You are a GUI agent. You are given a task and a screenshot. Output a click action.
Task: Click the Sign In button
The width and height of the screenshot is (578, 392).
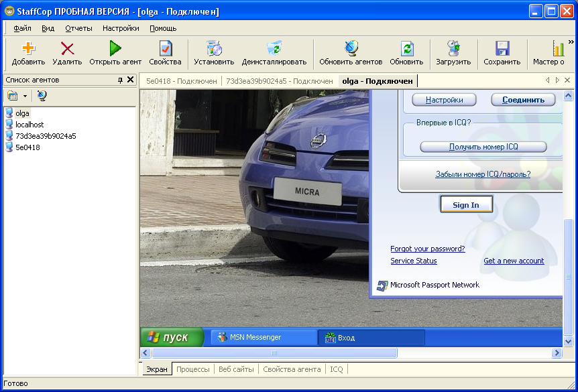466,205
